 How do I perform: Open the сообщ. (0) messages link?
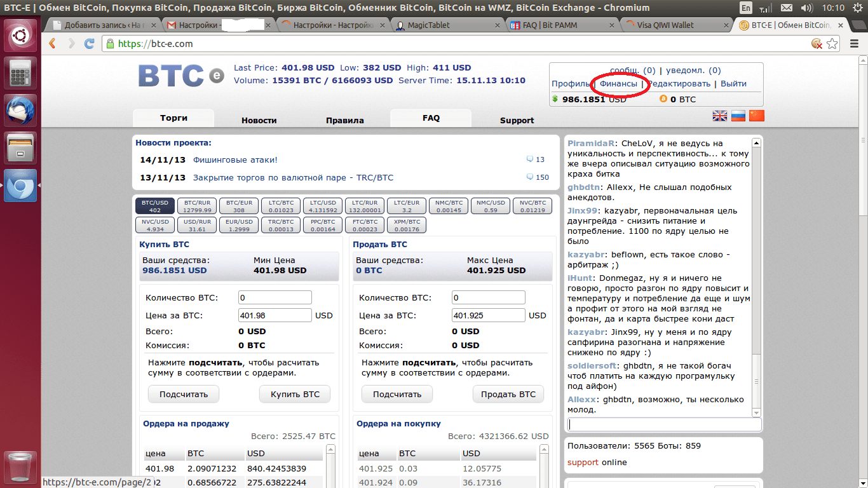click(x=633, y=71)
